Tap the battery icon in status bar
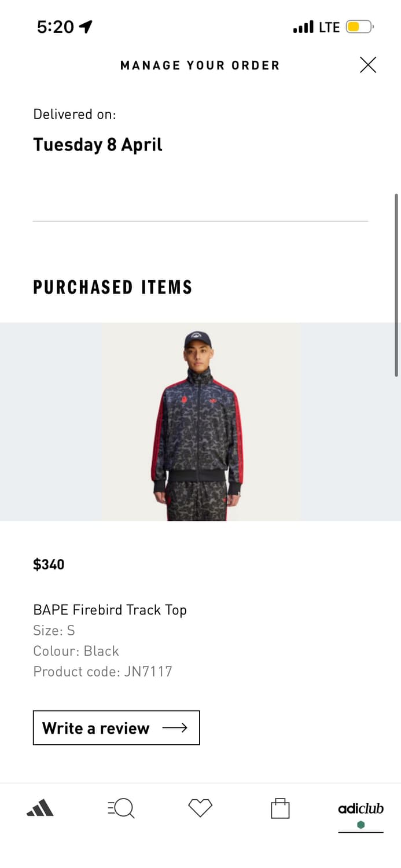The width and height of the screenshot is (401, 868). point(360,27)
